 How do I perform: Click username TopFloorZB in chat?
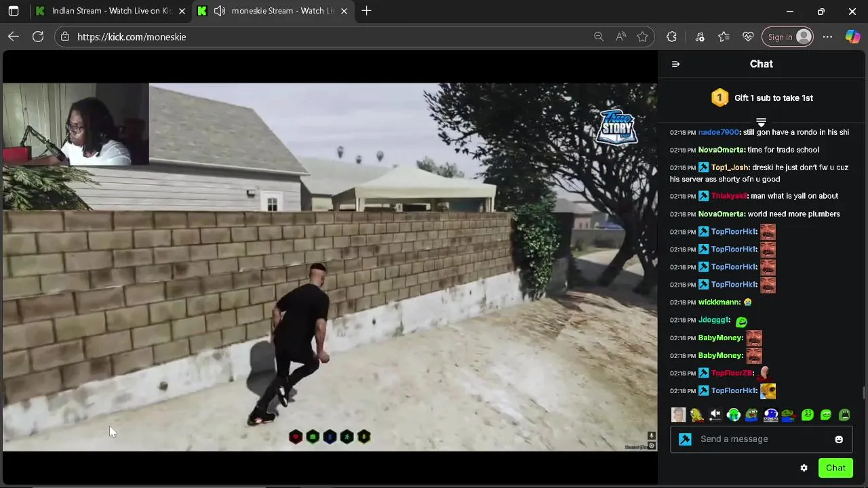pos(732,373)
